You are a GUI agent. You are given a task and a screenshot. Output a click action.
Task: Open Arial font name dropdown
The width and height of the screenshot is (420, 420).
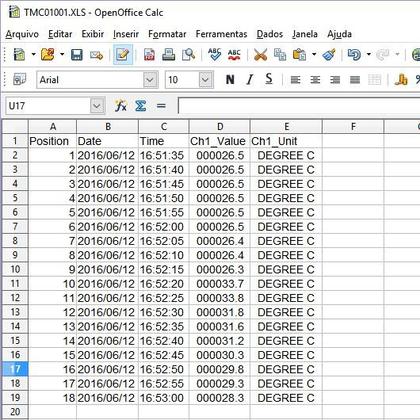click(x=150, y=80)
